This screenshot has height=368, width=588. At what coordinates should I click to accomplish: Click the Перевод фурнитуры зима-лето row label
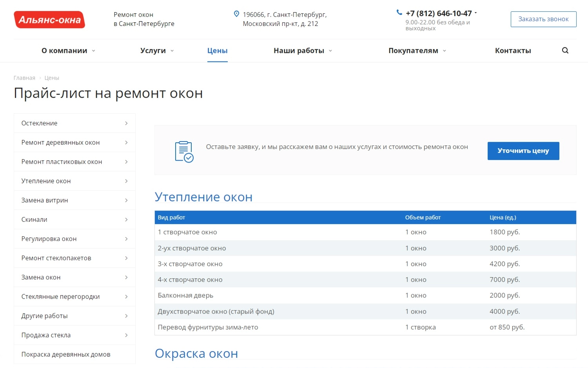pos(208,327)
